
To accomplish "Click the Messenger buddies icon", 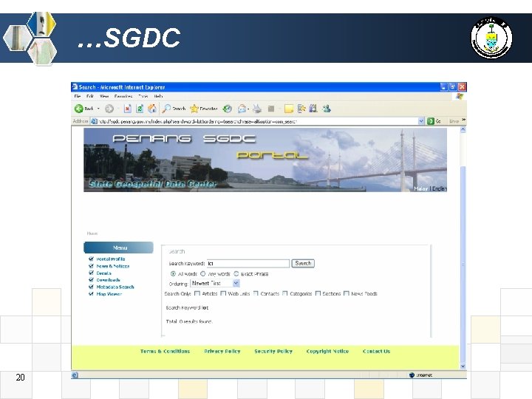I will coord(327,109).
